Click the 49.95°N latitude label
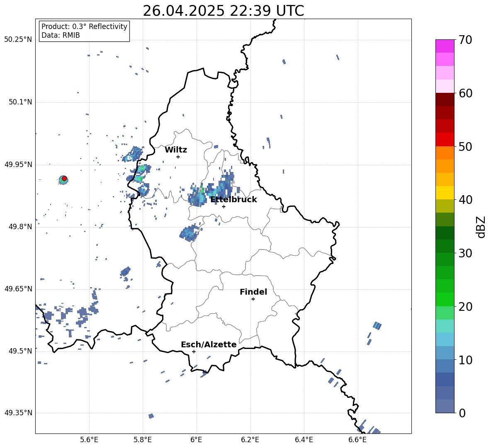This screenshot has width=491, height=448. click(x=18, y=164)
